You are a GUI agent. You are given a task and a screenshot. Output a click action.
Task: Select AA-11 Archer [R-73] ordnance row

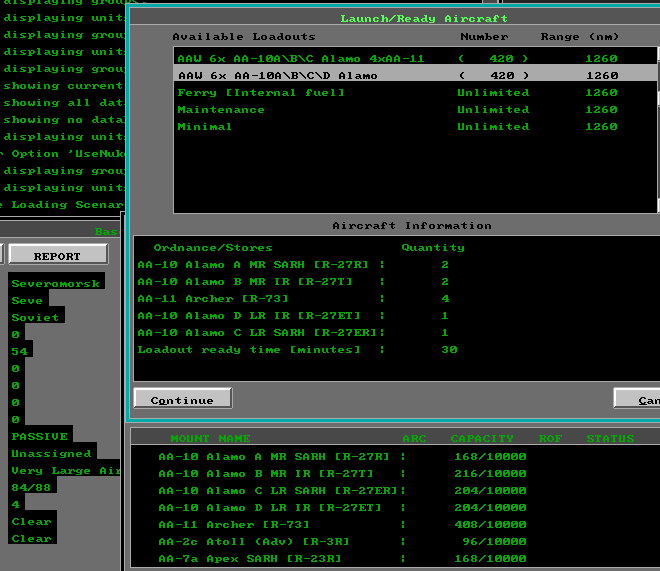point(293,299)
